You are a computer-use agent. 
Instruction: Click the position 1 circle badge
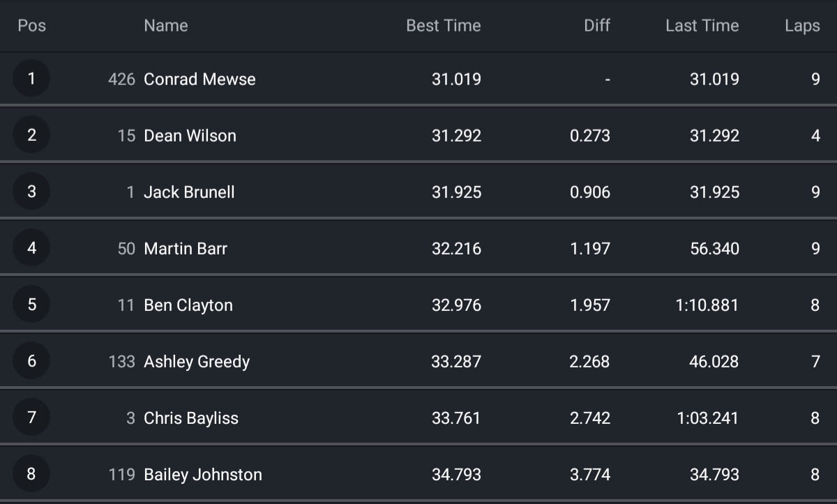[x=31, y=79]
